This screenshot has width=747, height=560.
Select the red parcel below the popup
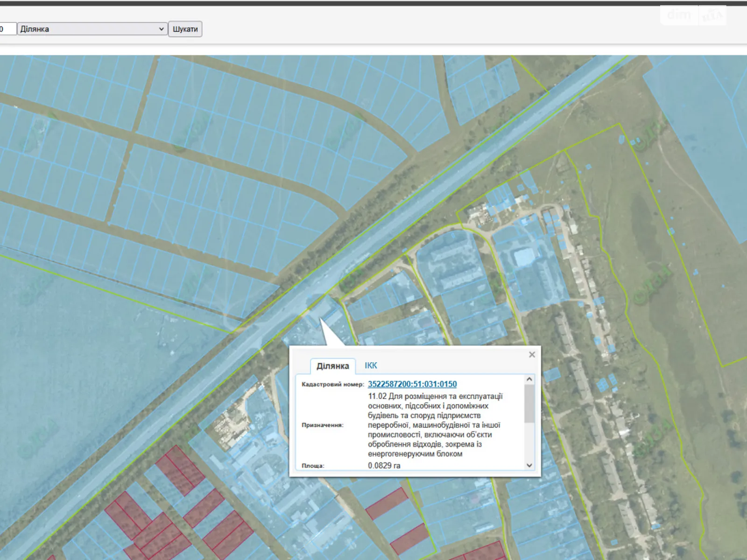pos(386,504)
